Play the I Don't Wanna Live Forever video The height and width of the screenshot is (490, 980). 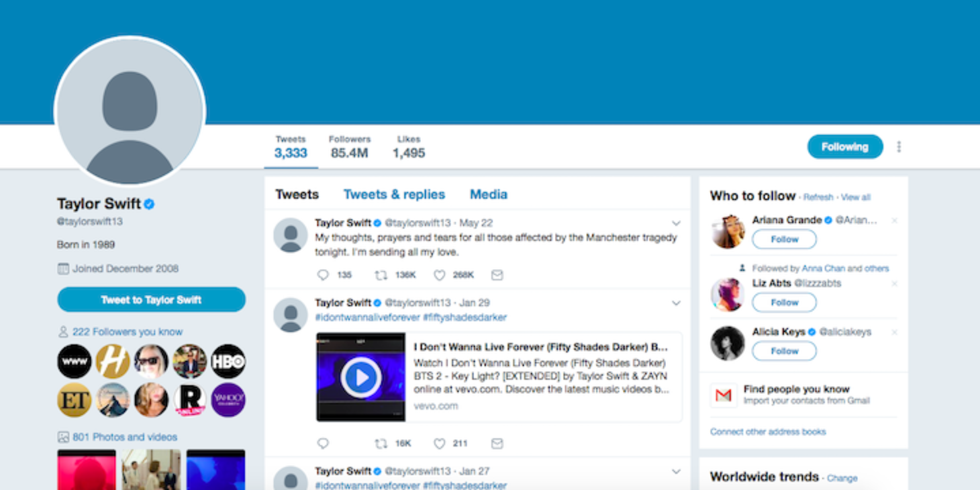361,377
